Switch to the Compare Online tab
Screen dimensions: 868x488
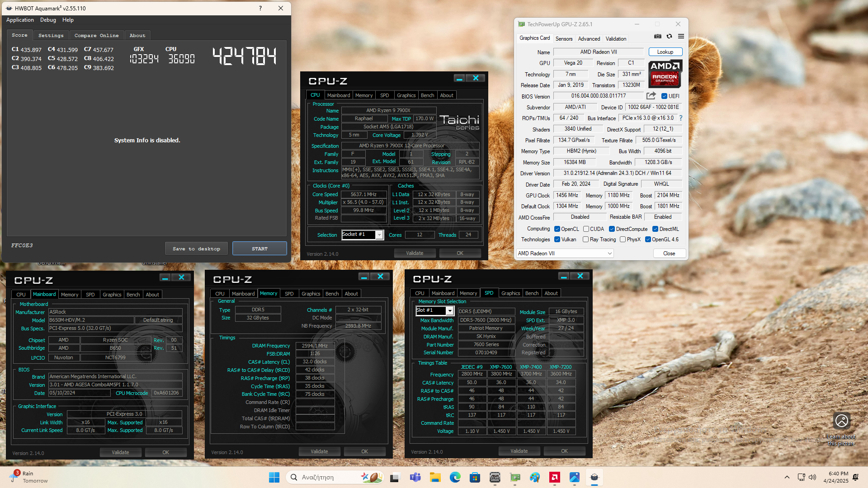click(96, 35)
